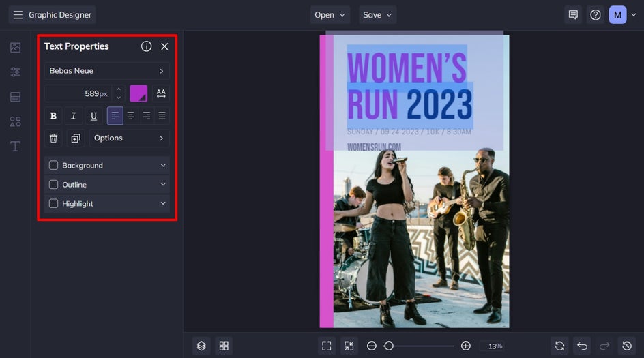Open the Graphics shapes sidebar icon
Image resolution: width=644 pixels, height=358 pixels.
15,121
